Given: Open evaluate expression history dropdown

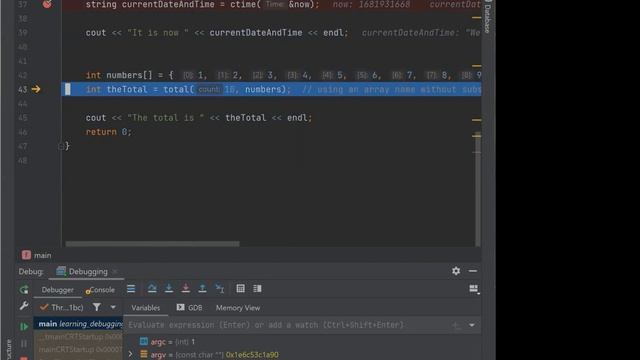Looking at the screenshot, I should coord(472,325).
